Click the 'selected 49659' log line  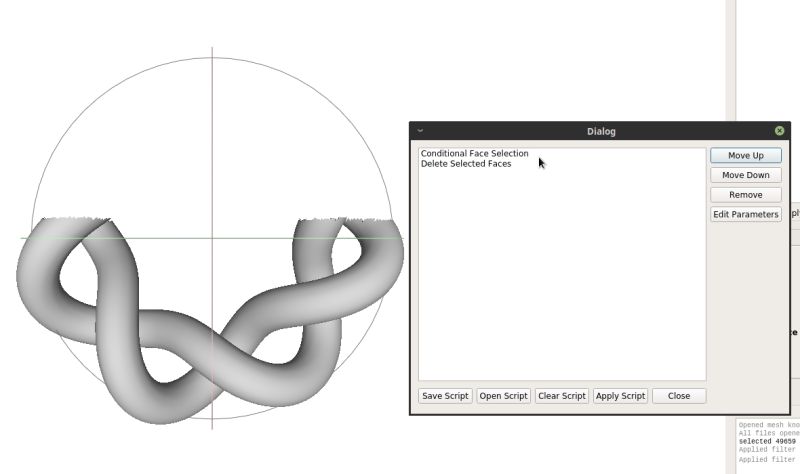coord(767,441)
